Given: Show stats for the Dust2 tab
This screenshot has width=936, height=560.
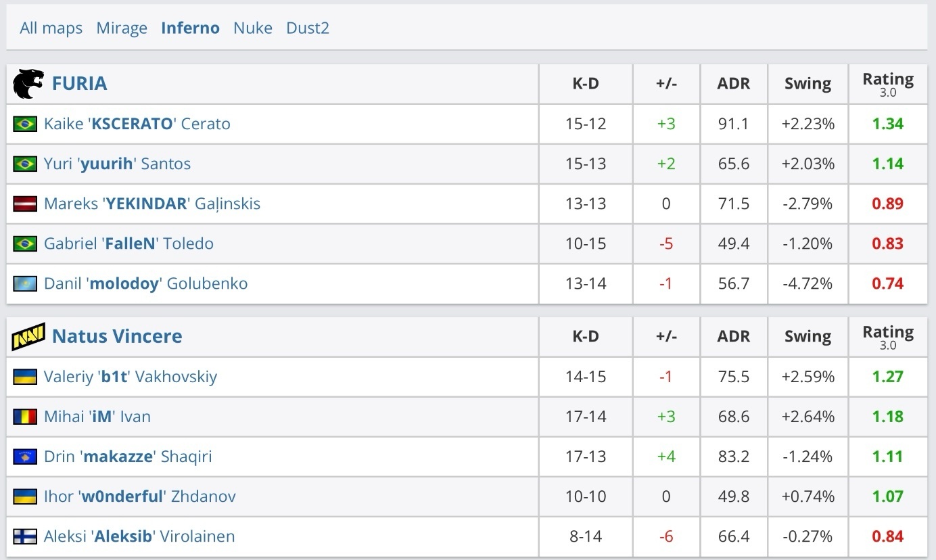Looking at the screenshot, I should pos(308,28).
